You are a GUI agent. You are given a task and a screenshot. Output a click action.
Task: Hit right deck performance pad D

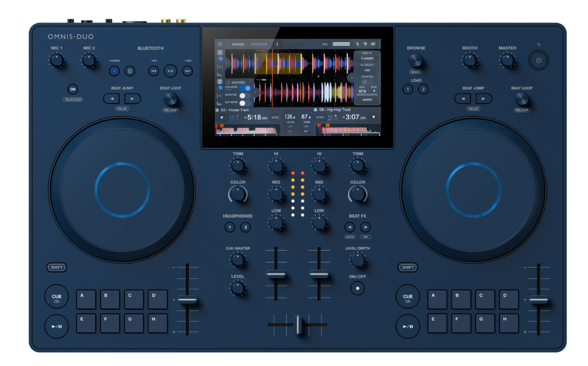click(x=509, y=299)
